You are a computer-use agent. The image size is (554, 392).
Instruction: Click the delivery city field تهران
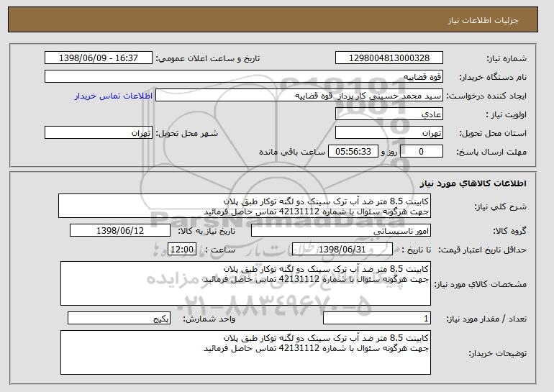(99, 133)
